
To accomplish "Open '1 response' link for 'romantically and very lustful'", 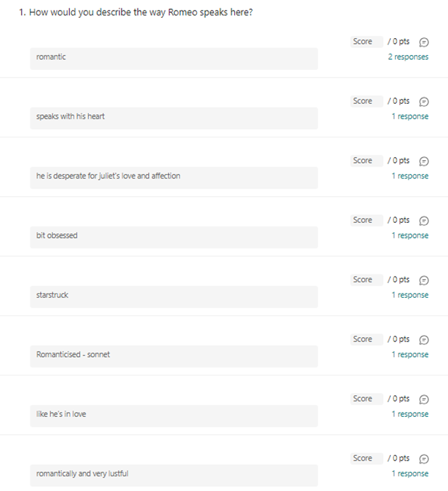I will (410, 473).
